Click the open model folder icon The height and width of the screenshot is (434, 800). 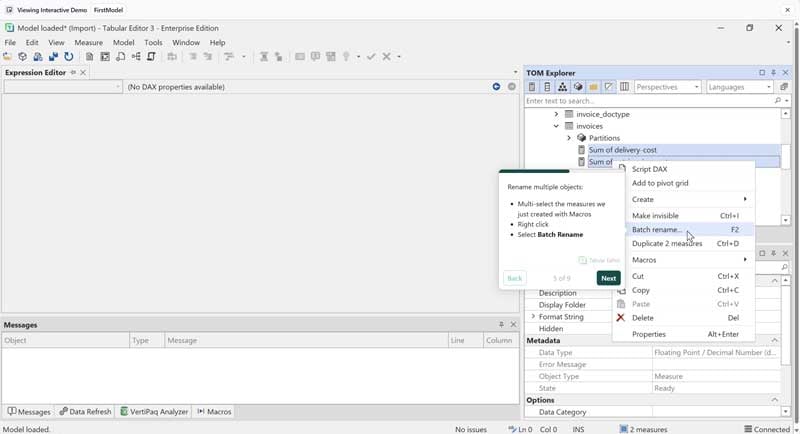click(8, 57)
